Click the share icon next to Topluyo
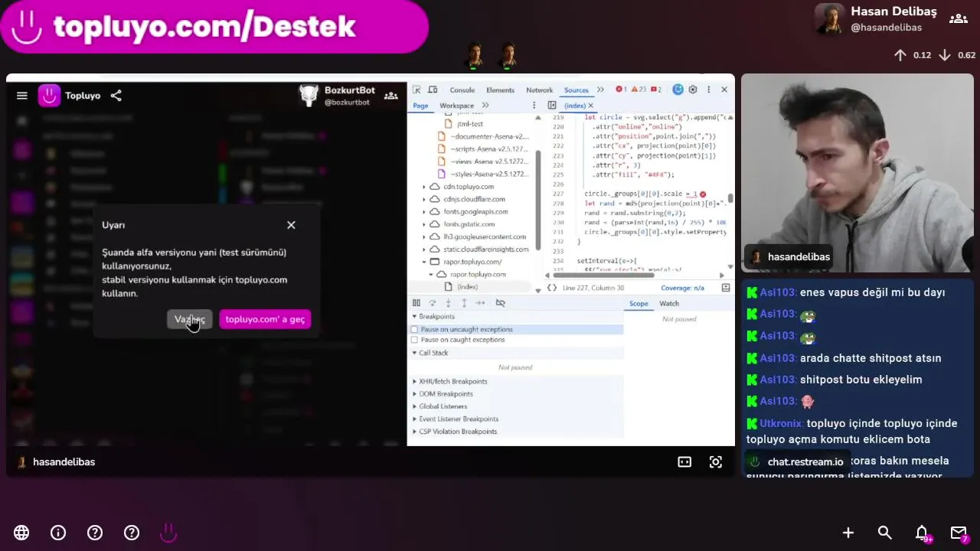980x551 pixels. (116, 96)
